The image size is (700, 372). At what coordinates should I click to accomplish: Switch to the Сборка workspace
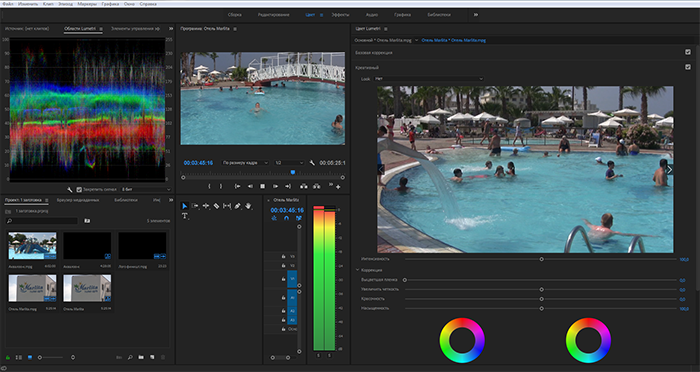point(234,15)
